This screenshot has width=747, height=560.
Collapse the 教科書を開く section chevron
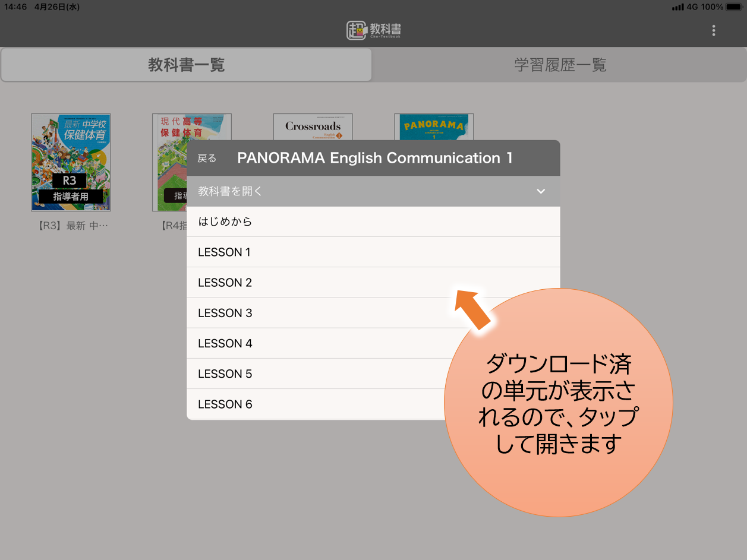541,191
